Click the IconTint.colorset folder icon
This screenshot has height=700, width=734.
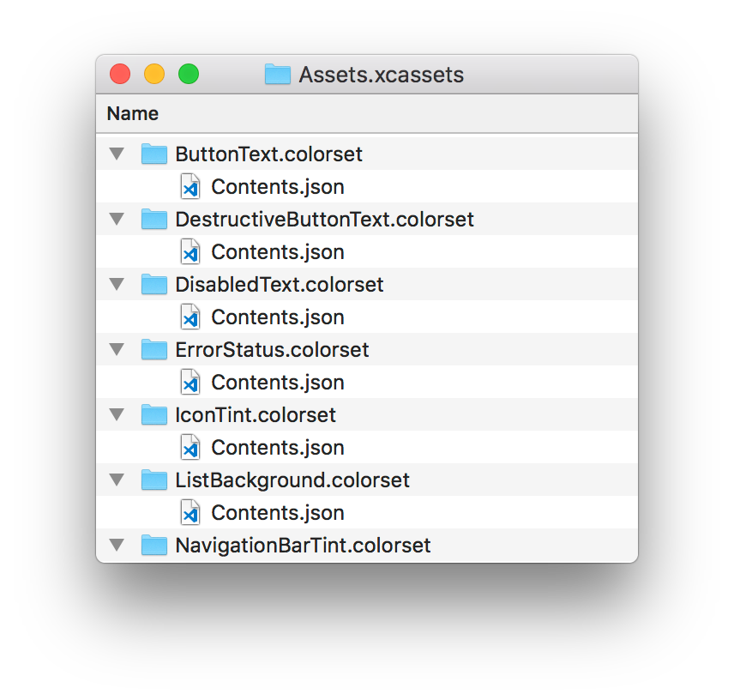click(154, 415)
